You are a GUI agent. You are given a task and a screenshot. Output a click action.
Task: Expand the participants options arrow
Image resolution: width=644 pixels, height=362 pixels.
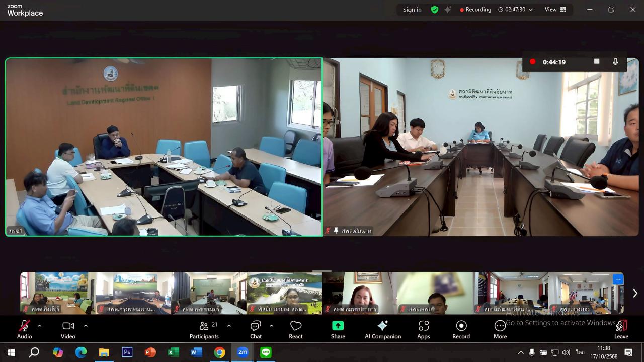coord(229,326)
